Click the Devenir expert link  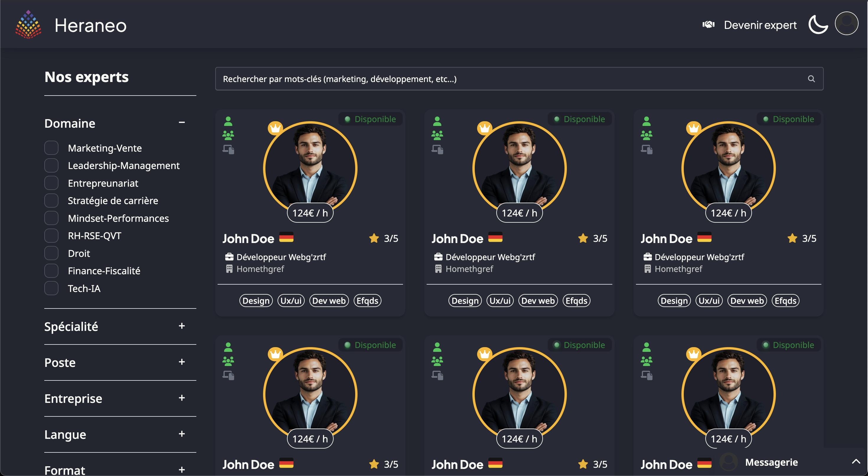coord(760,25)
